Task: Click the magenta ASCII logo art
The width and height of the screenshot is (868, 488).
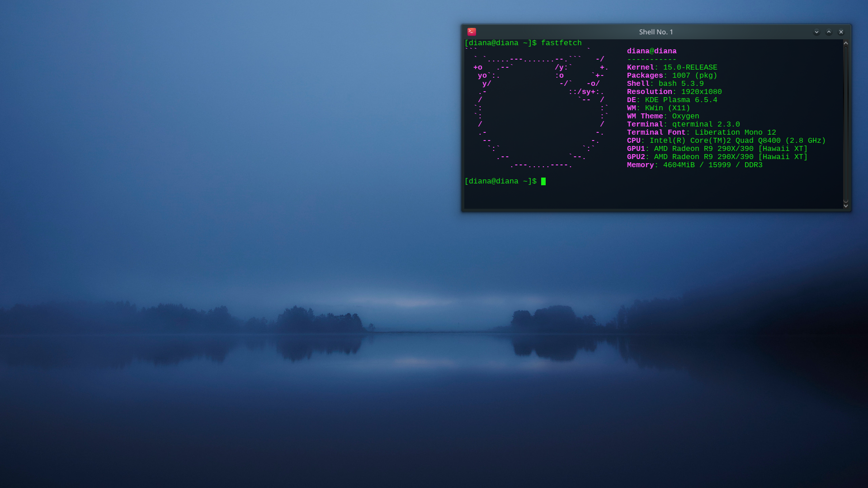Action: [x=538, y=108]
